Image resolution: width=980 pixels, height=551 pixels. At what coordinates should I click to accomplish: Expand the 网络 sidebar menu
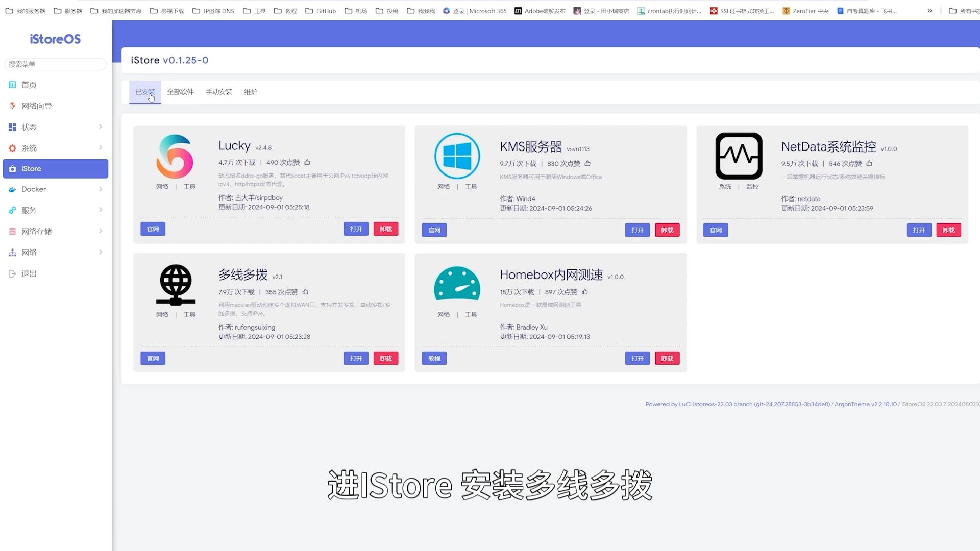pos(101,252)
